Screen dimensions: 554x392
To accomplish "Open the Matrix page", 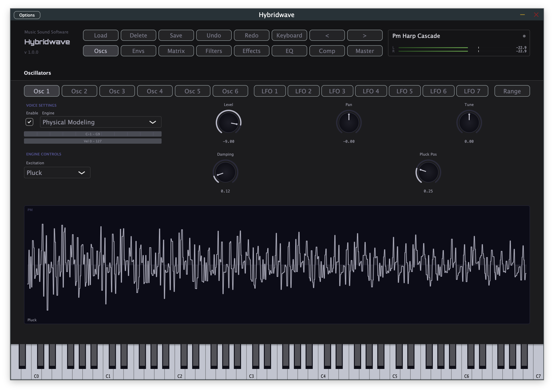I will pos(176,51).
